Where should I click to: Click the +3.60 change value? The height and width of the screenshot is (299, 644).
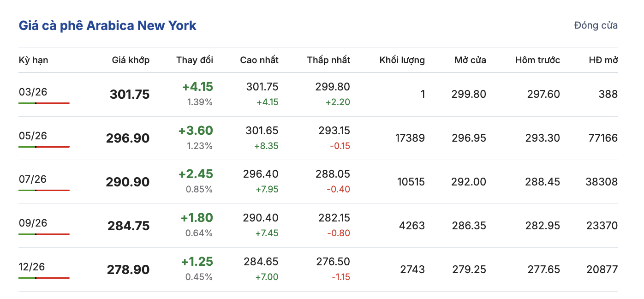[196, 131]
